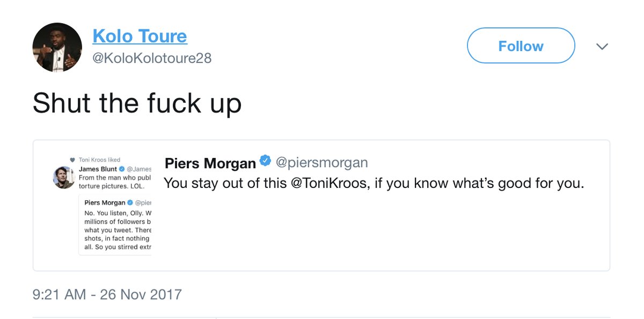Click Piers Morgan's blue verified badge in quoted tweet
Screen dimensions: 644x319
[266, 161]
